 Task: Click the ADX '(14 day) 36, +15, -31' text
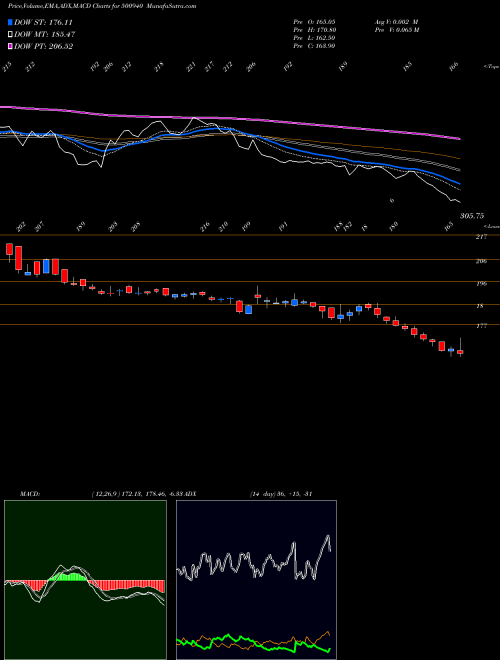(280, 494)
